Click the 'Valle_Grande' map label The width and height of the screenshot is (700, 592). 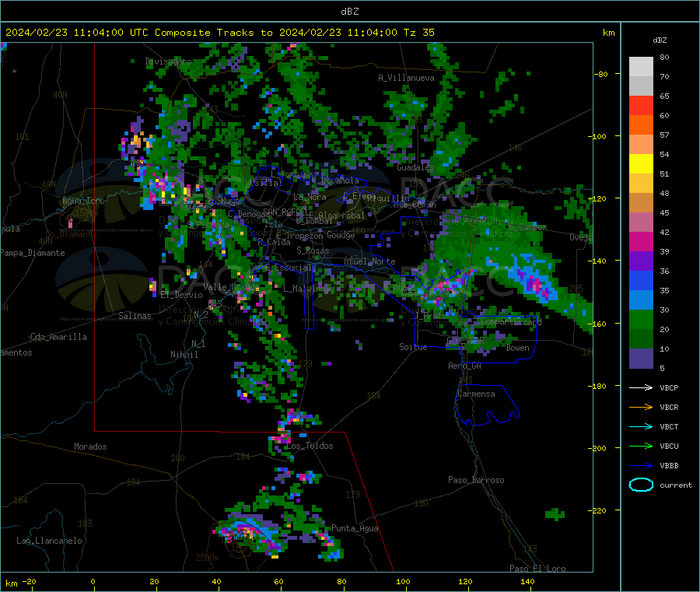(x=231, y=287)
